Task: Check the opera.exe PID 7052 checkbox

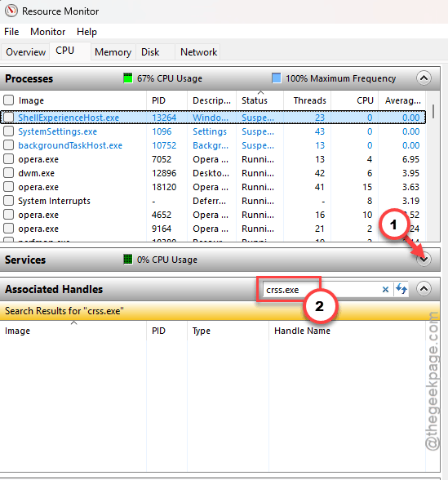Action: coord(8,158)
